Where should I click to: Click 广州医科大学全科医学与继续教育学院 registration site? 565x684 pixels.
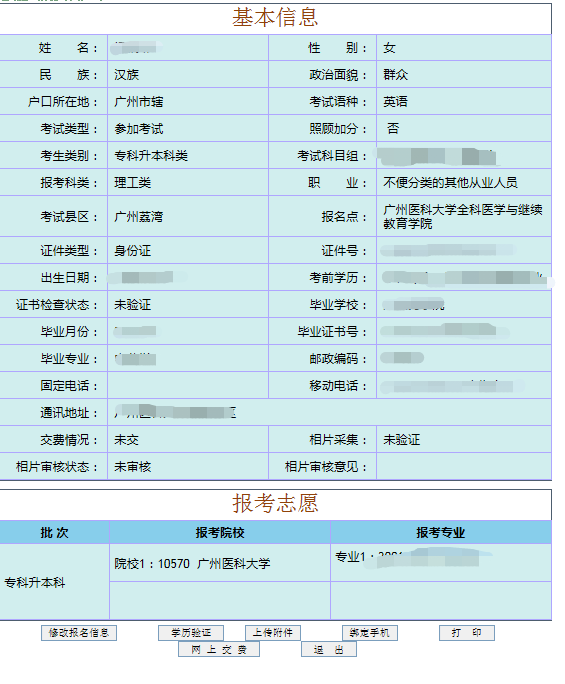coord(462,217)
